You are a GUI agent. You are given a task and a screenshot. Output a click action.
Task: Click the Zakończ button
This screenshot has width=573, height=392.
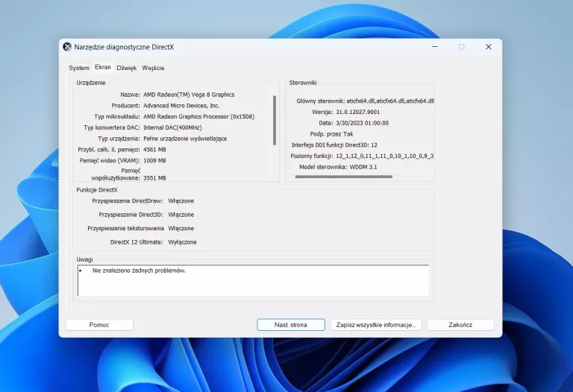pos(460,325)
